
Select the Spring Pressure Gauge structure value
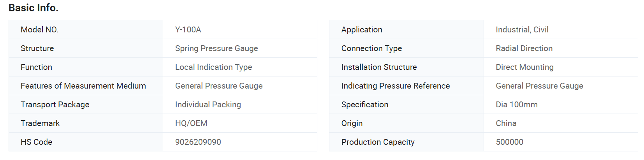pos(216,48)
